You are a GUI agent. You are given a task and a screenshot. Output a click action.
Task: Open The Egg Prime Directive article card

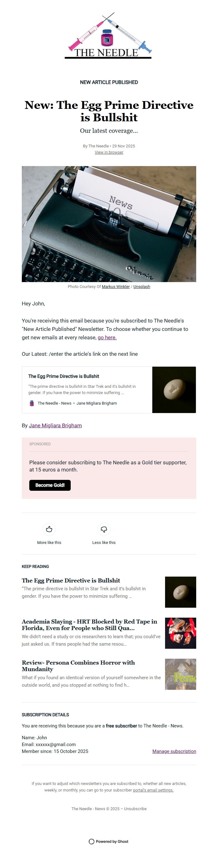tap(84, 376)
